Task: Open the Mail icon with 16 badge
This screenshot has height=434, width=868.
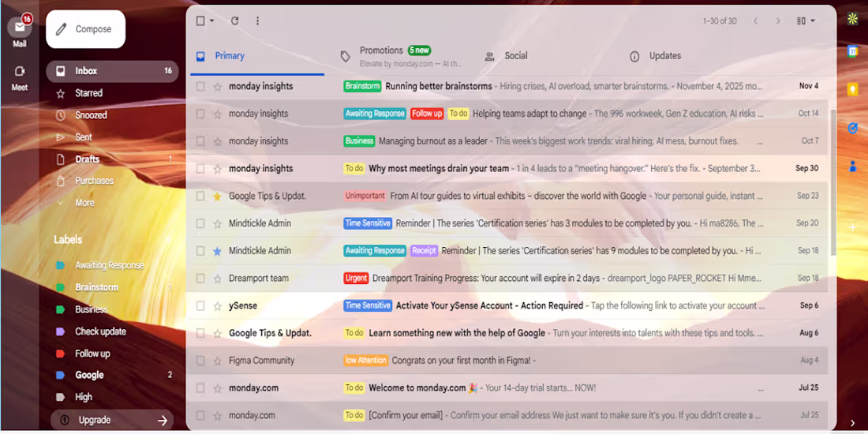Action: point(20,28)
